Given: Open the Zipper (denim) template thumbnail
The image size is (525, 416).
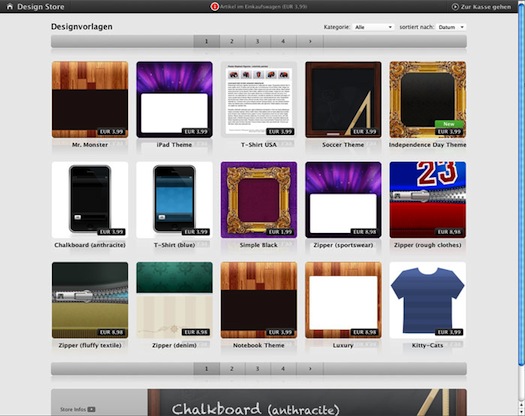Looking at the screenshot, I should (174, 300).
